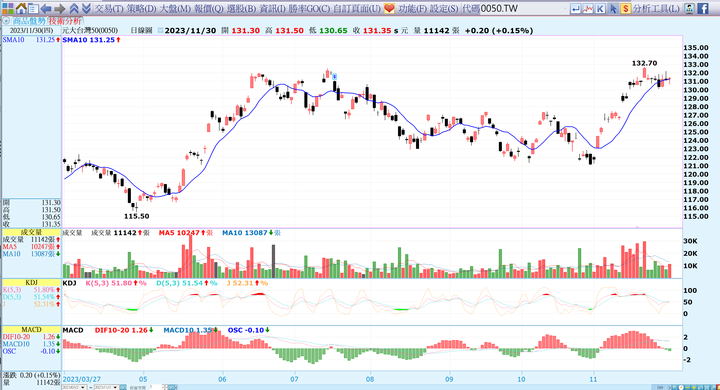Switch to the red line chart icon
Screen dimensions: 720x390
pyautogui.click(x=588, y=8)
